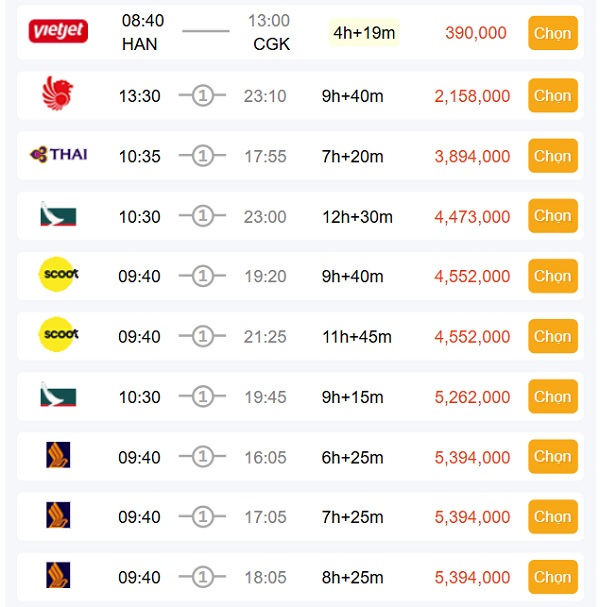Click the THAI Airways logo
Image resolution: width=600 pixels, height=607 pixels.
coord(59,155)
